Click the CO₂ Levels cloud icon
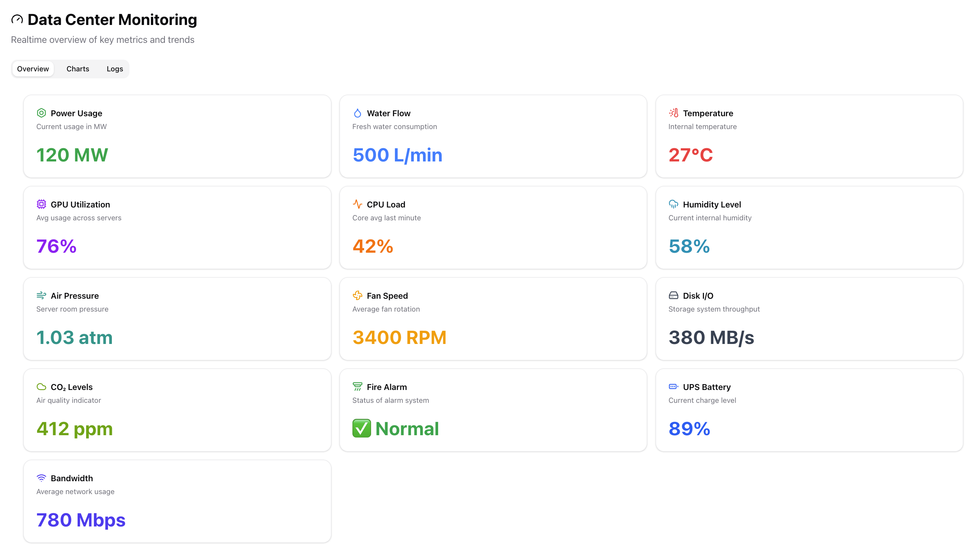Image resolution: width=980 pixels, height=560 pixels. tap(41, 387)
